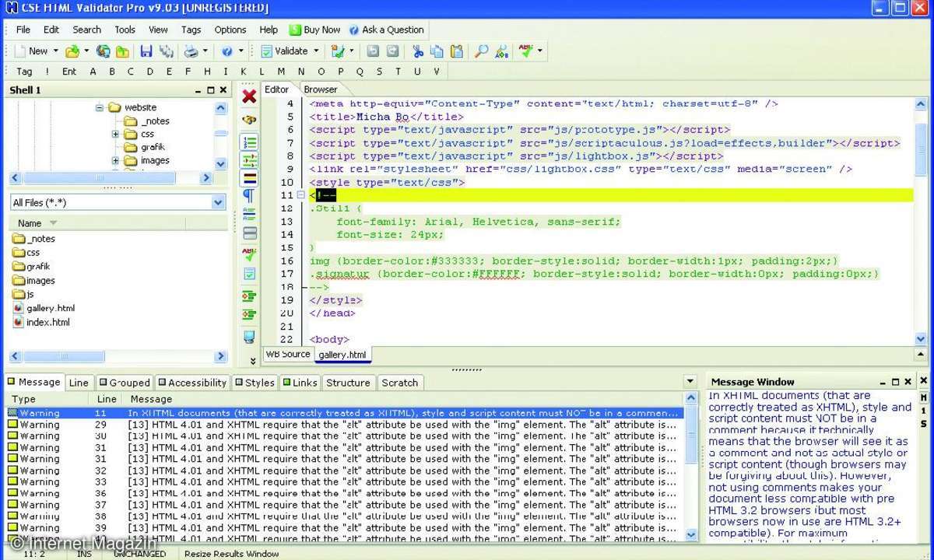The width and height of the screenshot is (934, 560).
Task: Select the warning row for line 36
Action: point(343,493)
